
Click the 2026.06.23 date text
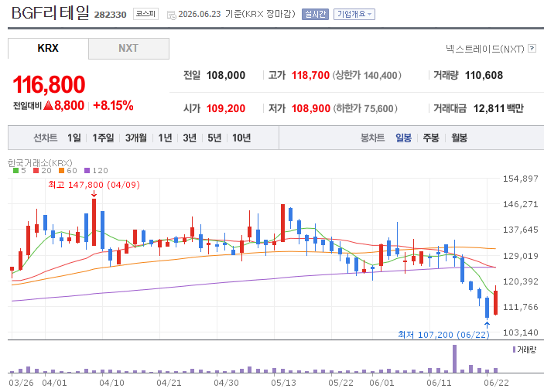pos(200,14)
